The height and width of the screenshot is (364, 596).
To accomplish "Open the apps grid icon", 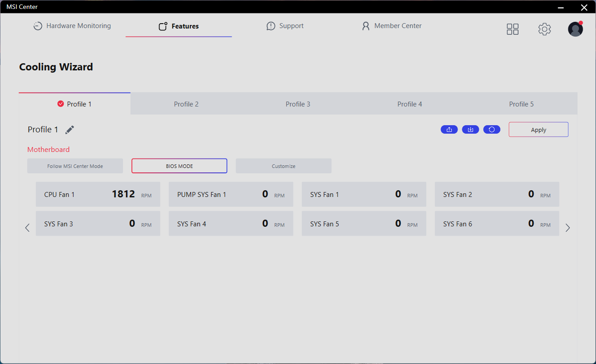I will coord(513,29).
